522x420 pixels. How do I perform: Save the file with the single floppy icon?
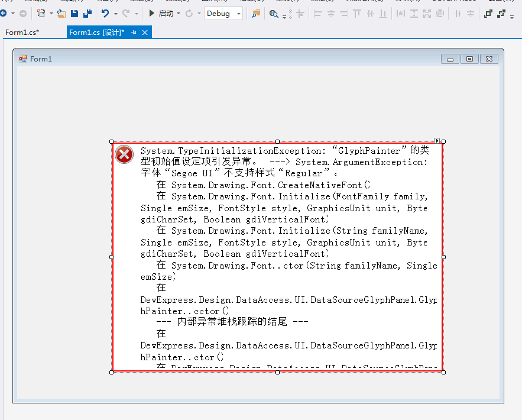[x=74, y=14]
